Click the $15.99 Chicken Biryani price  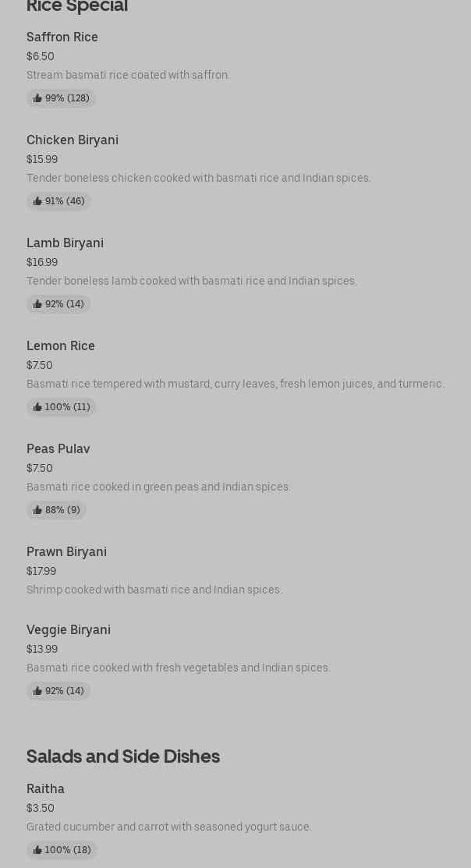[42, 160]
